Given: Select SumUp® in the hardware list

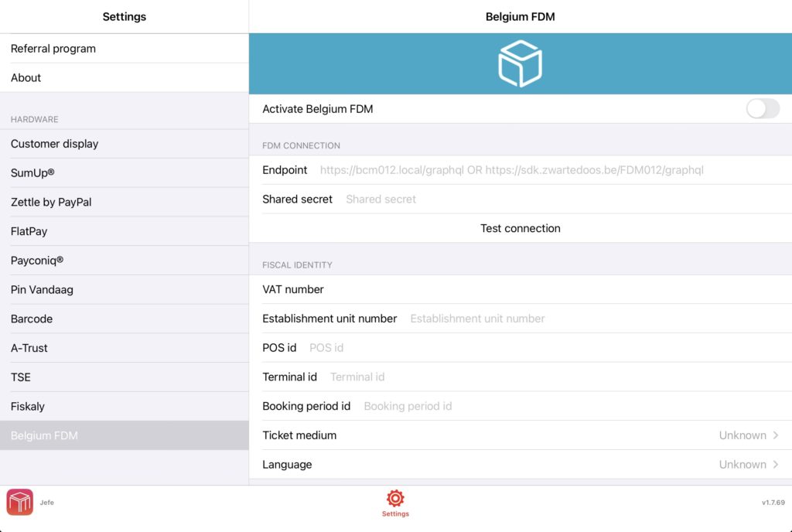Looking at the screenshot, I should 124,173.
